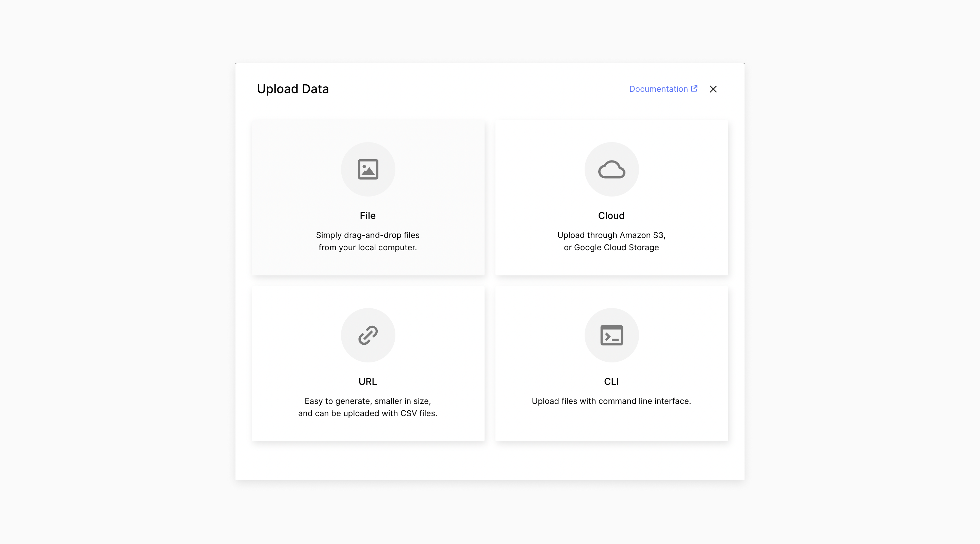Click "from your local computer" text line

pyautogui.click(x=367, y=248)
